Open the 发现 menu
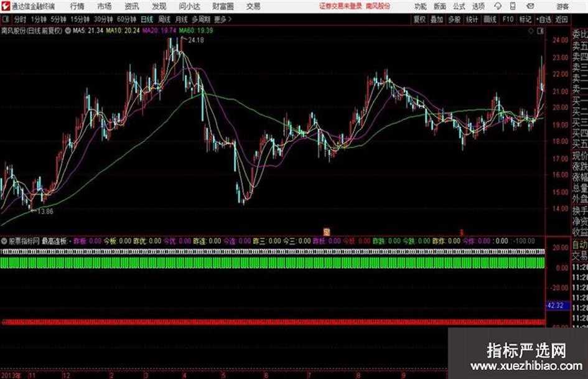This screenshot has height=379, width=588. 159,6
